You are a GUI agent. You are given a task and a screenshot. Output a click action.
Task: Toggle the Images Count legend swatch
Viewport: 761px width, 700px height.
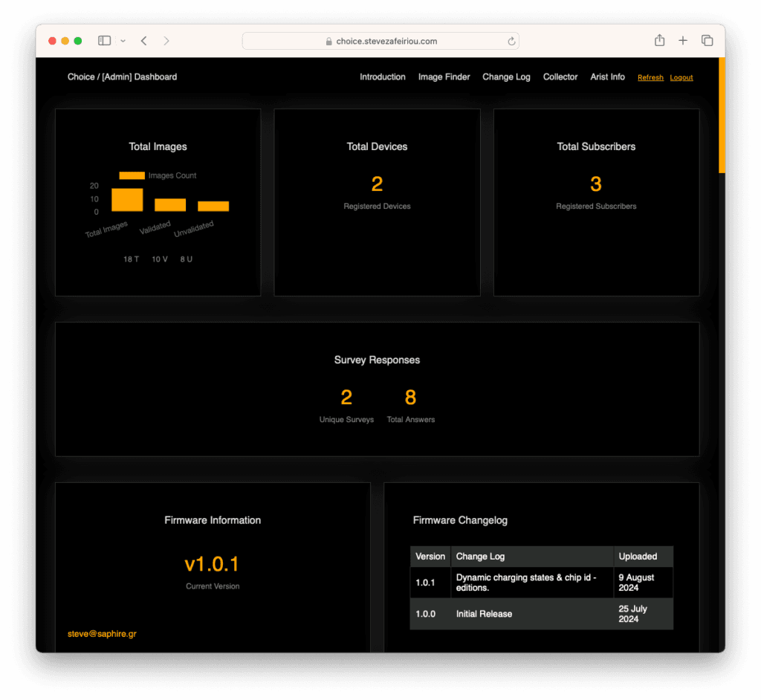[132, 176]
